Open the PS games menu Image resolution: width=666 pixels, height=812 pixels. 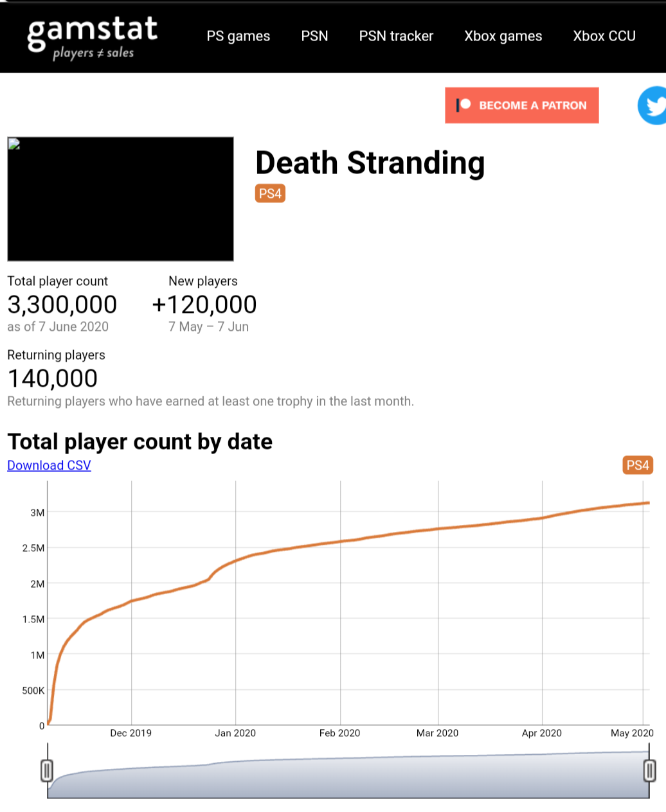[x=238, y=36]
